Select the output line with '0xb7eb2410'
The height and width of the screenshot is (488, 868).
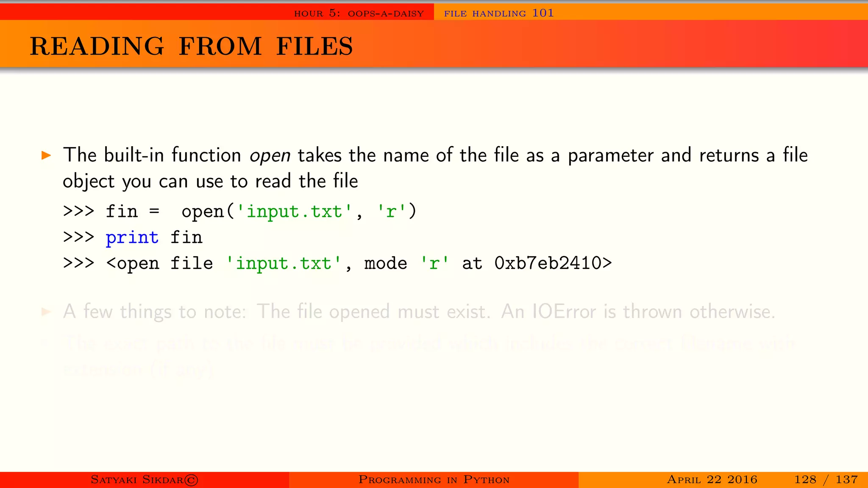coord(337,263)
